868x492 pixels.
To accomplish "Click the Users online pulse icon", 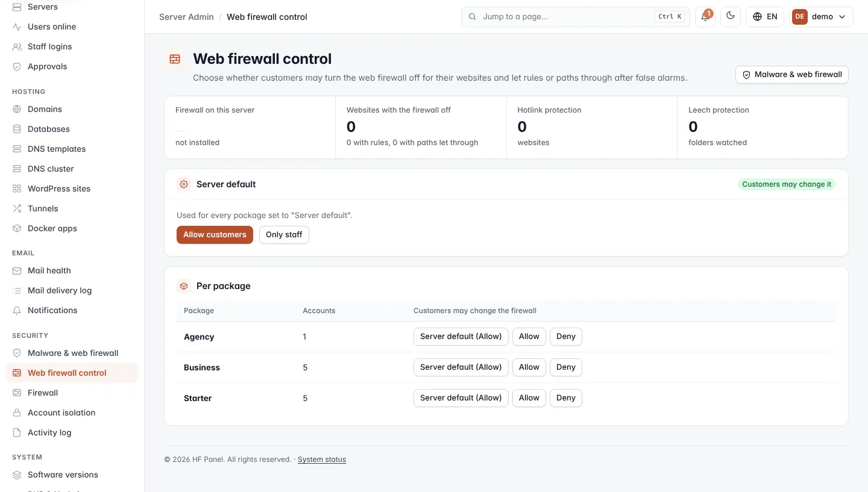I will point(17,26).
